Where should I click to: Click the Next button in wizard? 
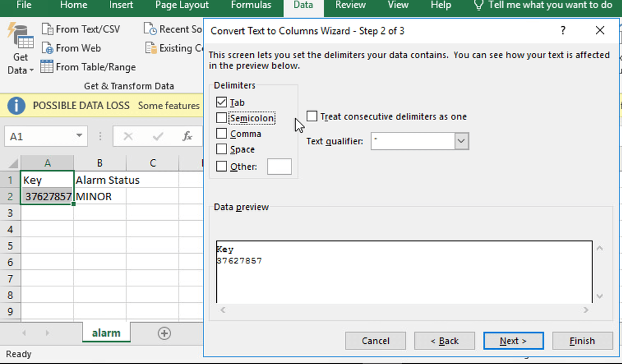coord(513,341)
